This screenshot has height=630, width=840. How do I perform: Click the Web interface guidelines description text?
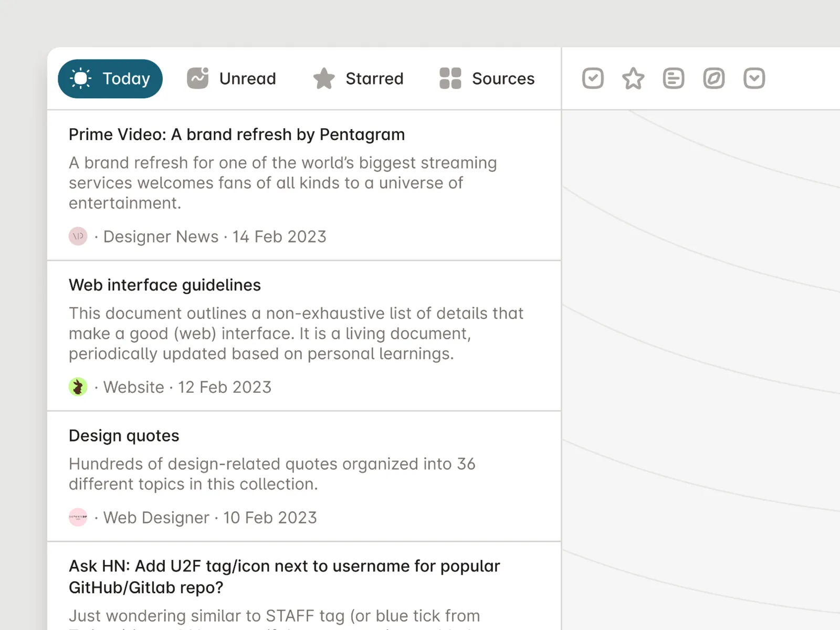[x=296, y=333]
